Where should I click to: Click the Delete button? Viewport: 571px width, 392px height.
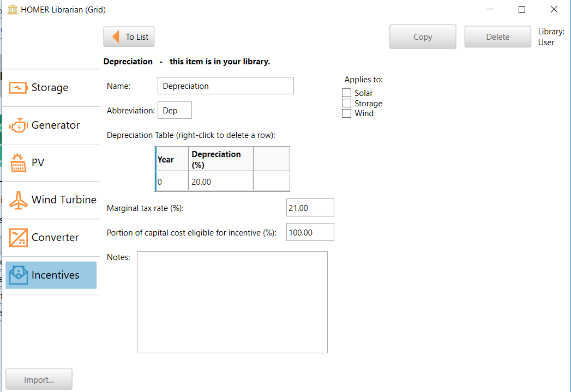497,37
